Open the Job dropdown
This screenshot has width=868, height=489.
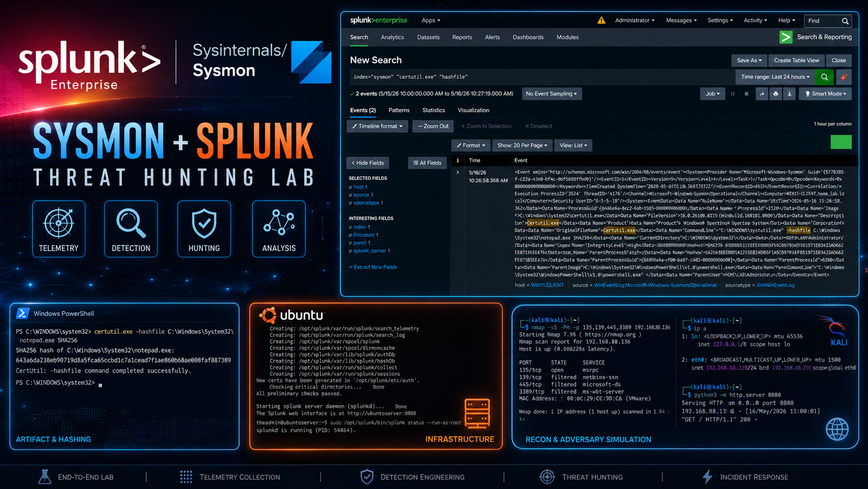(712, 94)
